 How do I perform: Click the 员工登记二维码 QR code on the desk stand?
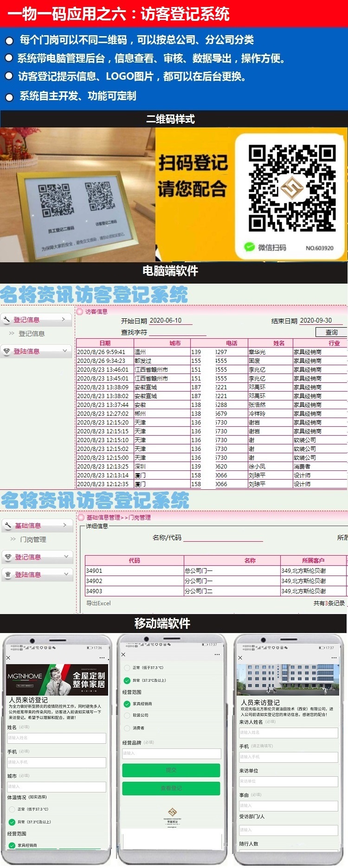point(56,201)
